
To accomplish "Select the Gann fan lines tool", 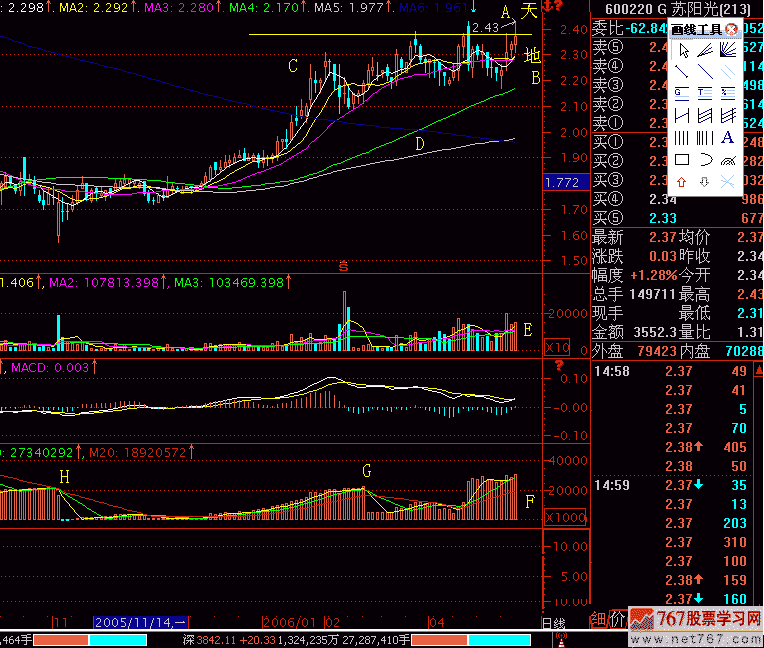I will (728, 50).
